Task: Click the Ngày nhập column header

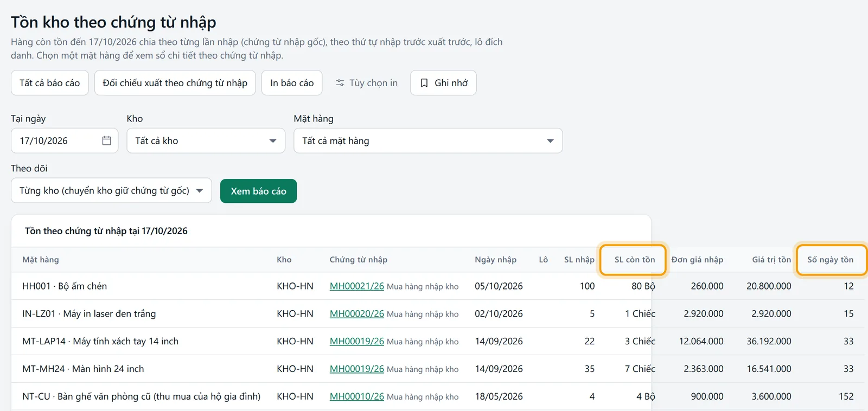Action: (x=496, y=259)
